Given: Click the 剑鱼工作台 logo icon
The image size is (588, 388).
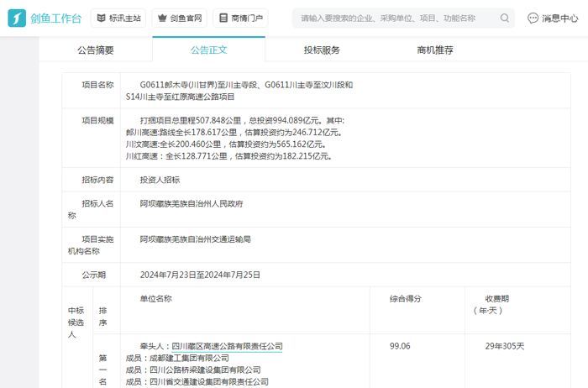Looking at the screenshot, I should [17, 18].
